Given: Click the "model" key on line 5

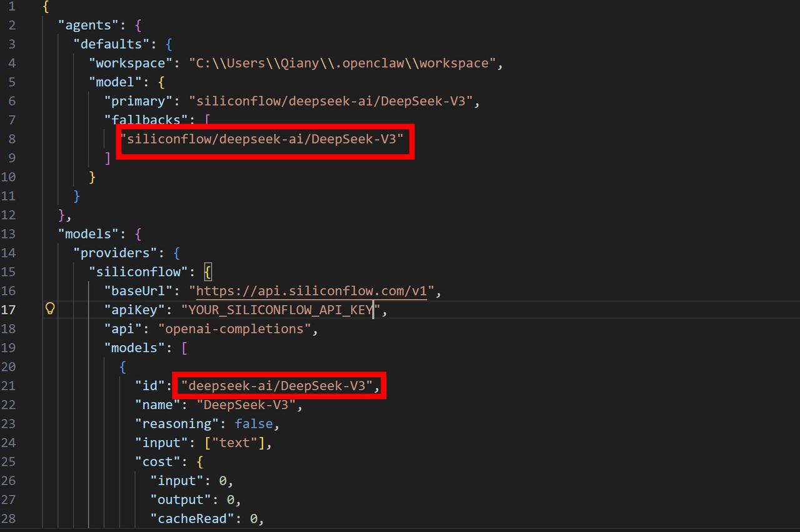Looking at the screenshot, I should coord(116,82).
